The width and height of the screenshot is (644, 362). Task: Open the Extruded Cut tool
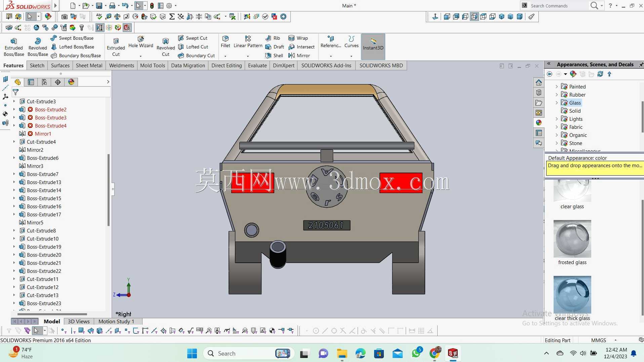pos(116,47)
